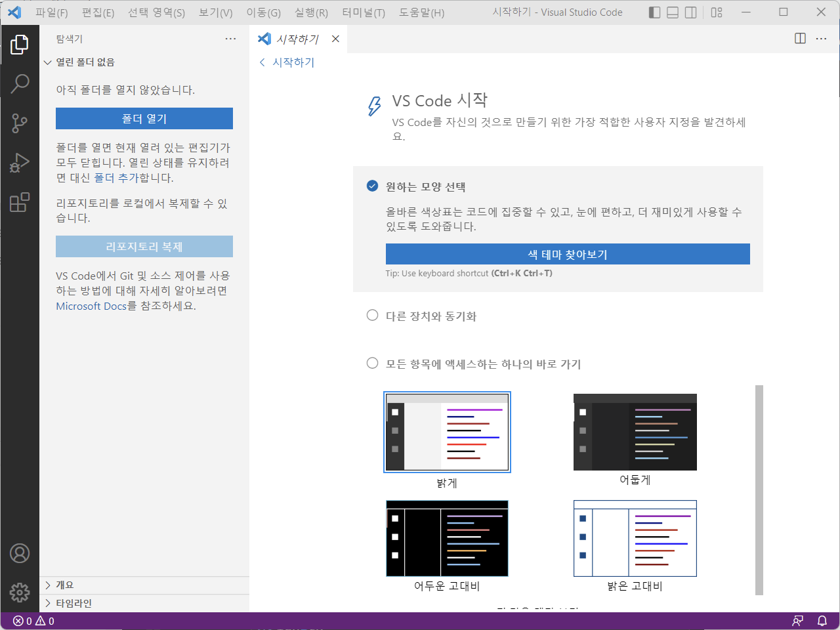Choose the 어두운 고대비 theme thumbnail
Image resolution: width=840 pixels, height=630 pixels.
447,538
